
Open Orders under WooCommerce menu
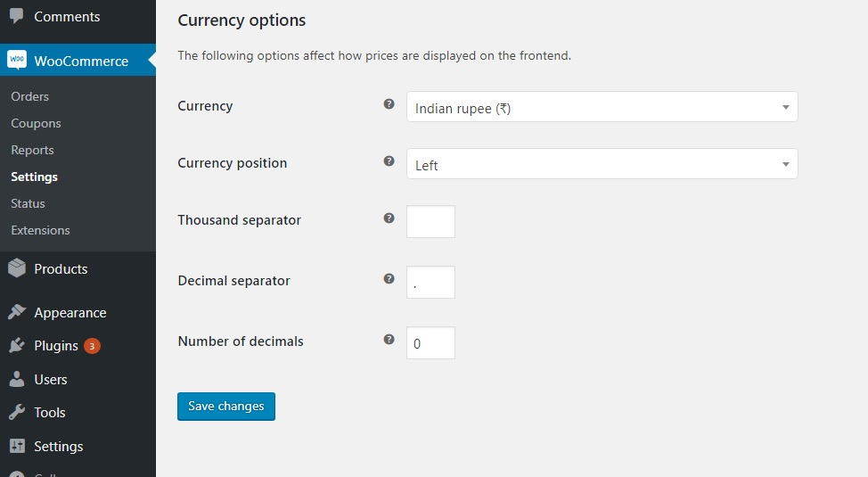tap(29, 96)
